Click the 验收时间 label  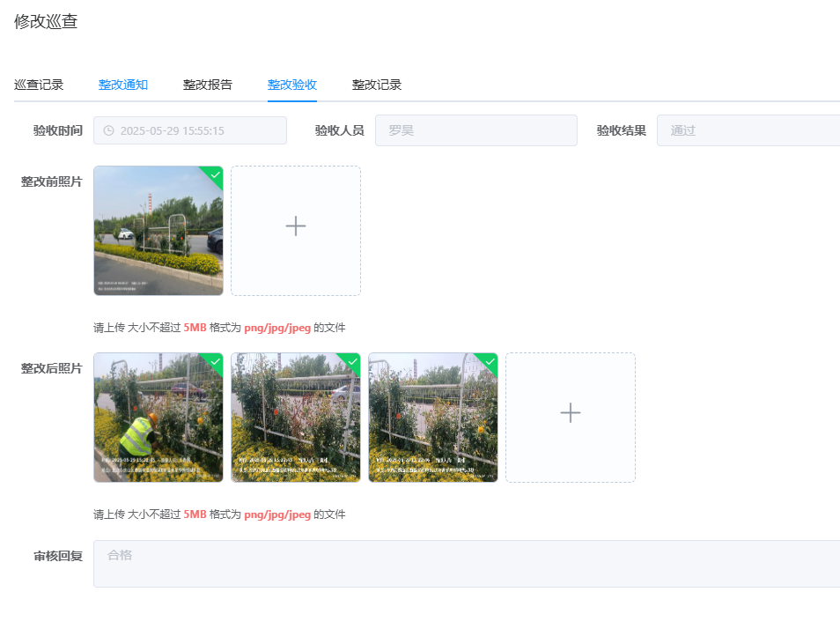click(58, 130)
